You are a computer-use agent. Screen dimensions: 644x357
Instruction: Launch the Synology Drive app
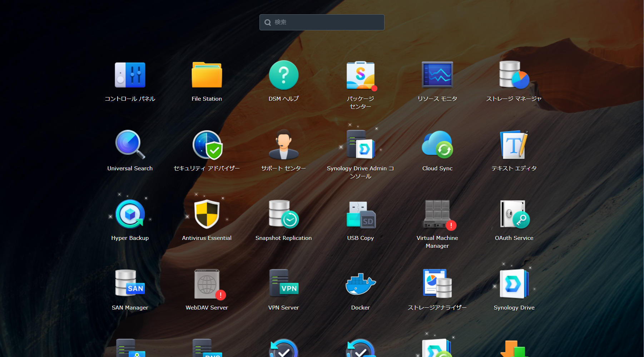tap(514, 284)
